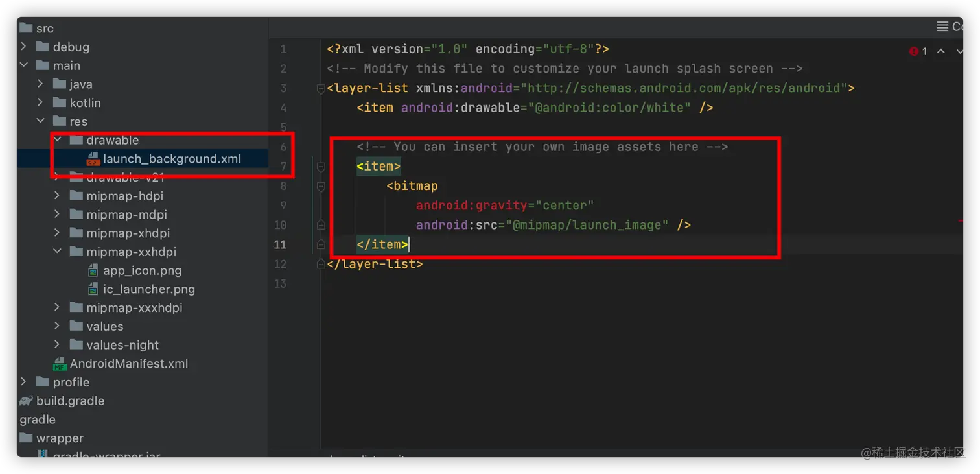Click the schemas.android.com URL string

point(683,88)
